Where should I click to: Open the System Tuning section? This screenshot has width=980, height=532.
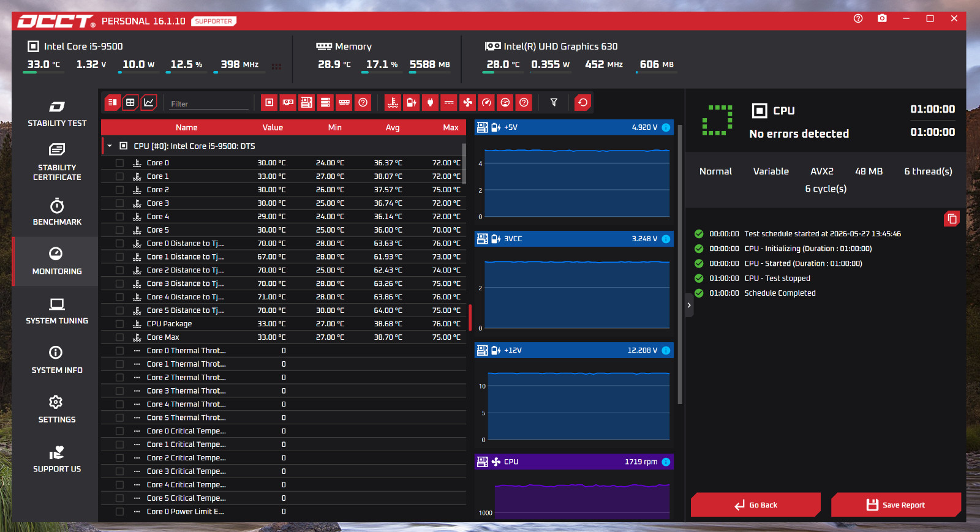pyautogui.click(x=57, y=311)
